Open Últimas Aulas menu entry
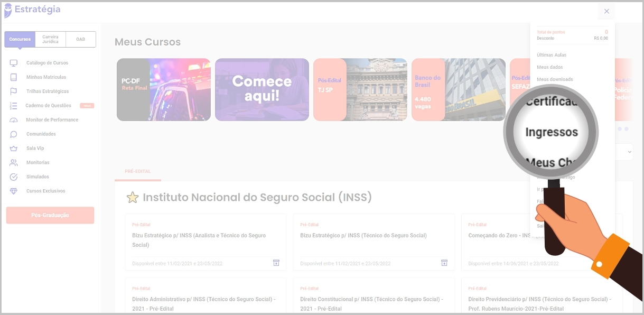This screenshot has height=315, width=644. (x=552, y=55)
